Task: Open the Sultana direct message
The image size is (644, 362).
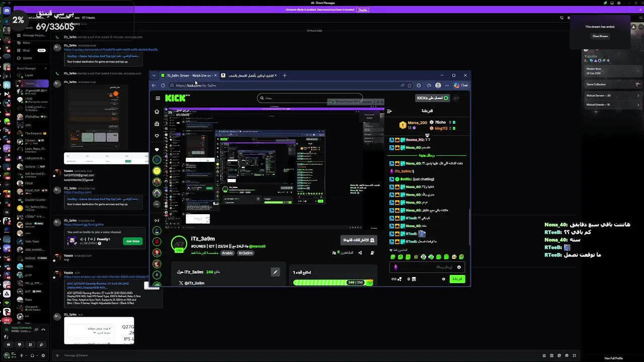Action: click(x=33, y=166)
